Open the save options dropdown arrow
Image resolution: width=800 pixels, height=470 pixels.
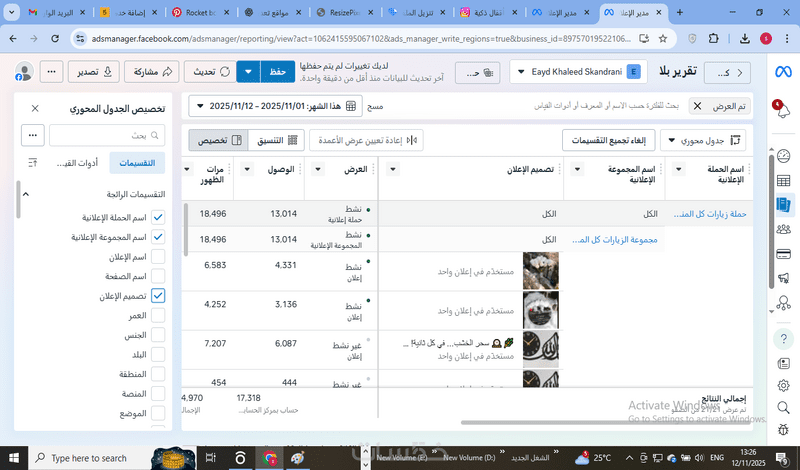pos(248,72)
